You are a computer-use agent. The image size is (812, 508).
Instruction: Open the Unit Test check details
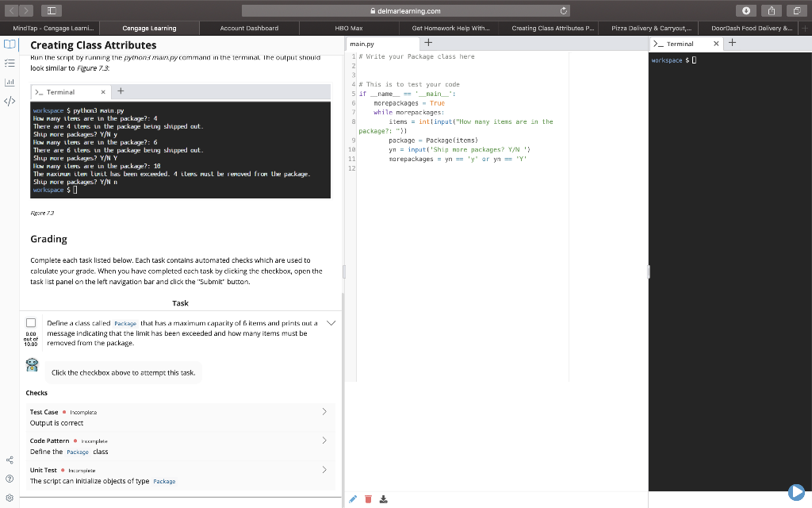pyautogui.click(x=324, y=469)
